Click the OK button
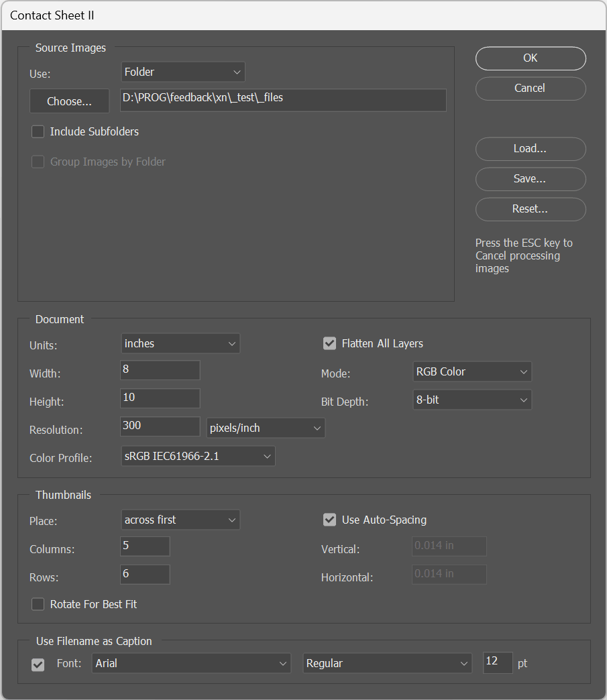 click(530, 58)
